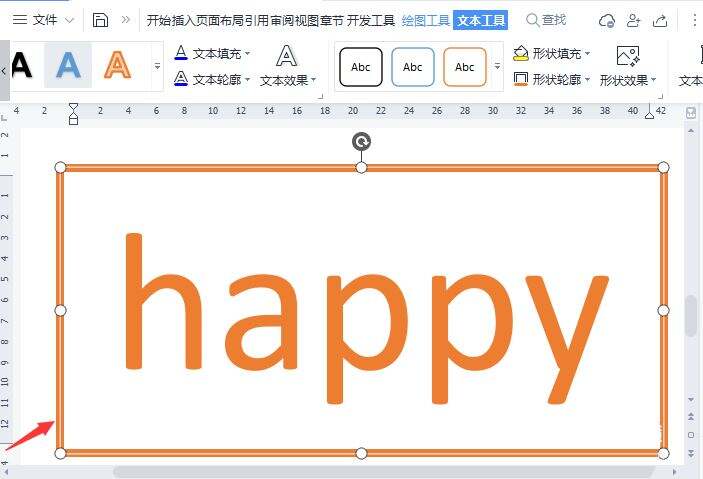Click the 查找 search box
Screen dimensions: 703x479
(x=546, y=20)
